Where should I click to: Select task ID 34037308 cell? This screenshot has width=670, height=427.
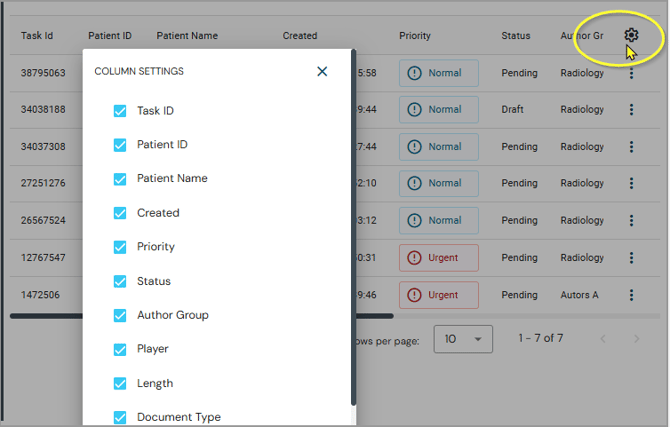click(43, 147)
